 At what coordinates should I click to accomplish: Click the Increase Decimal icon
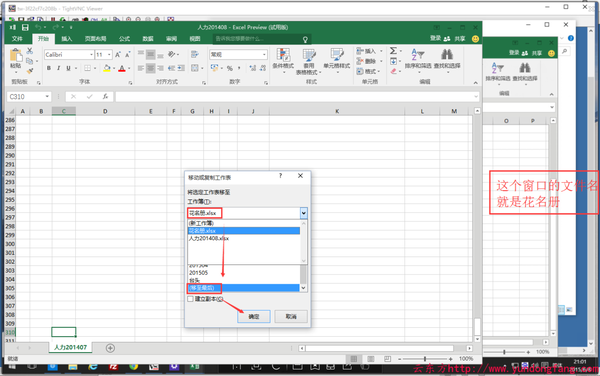[252, 68]
